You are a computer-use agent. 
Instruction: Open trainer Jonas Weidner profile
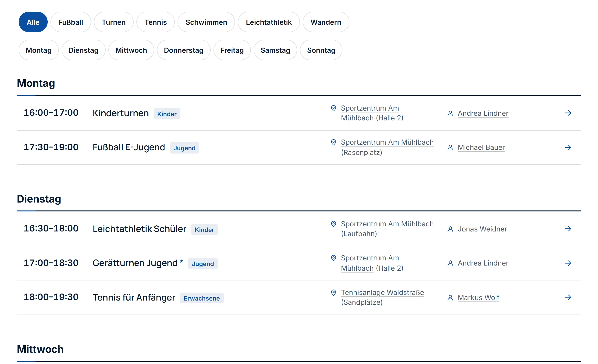point(482,229)
